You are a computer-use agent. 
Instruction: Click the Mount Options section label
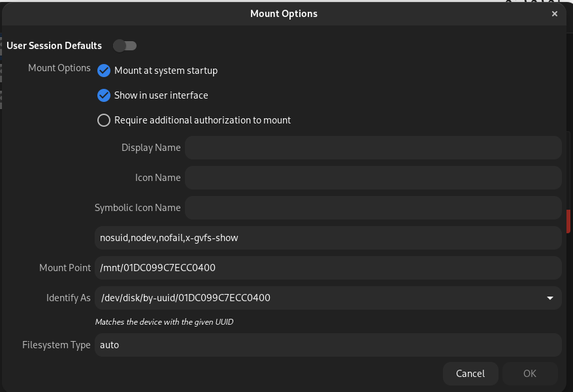tap(59, 68)
